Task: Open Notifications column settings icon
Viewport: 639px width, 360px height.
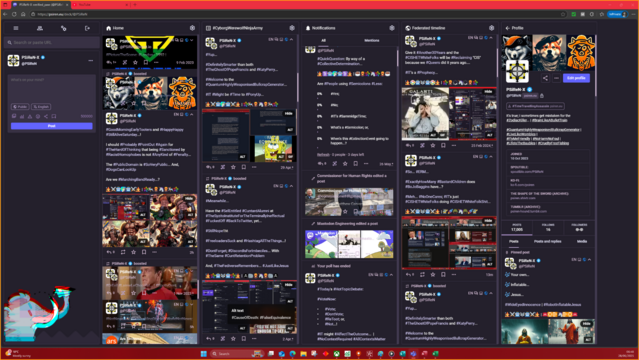Action: [392, 28]
